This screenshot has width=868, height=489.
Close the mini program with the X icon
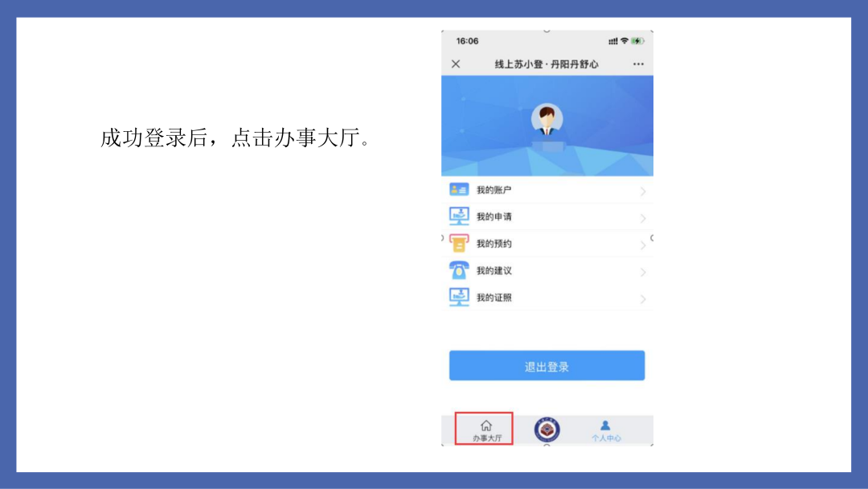pos(456,64)
